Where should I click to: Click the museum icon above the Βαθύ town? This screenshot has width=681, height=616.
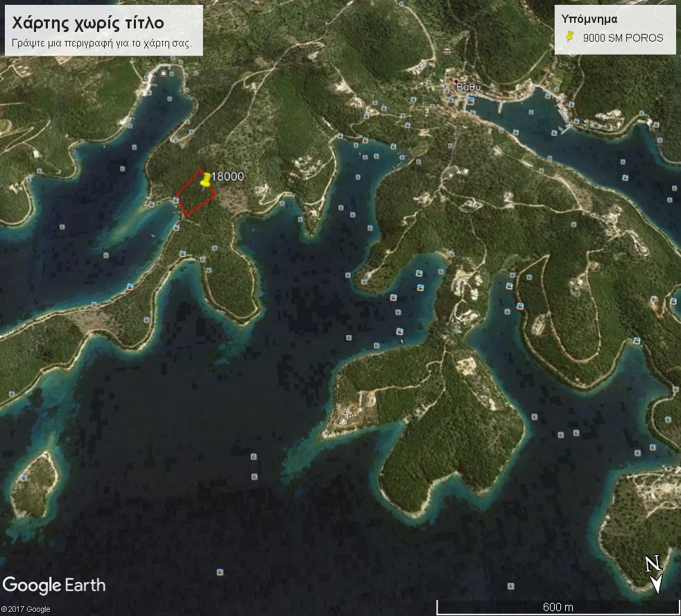click(x=447, y=52)
